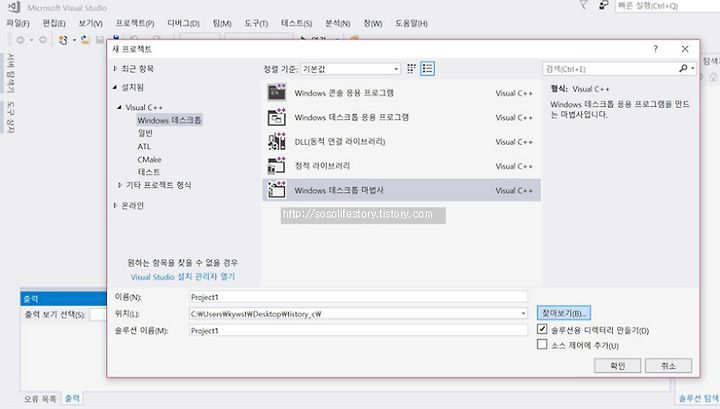
Task: Select the 정적 라이브러리 template icon
Action: click(277, 166)
